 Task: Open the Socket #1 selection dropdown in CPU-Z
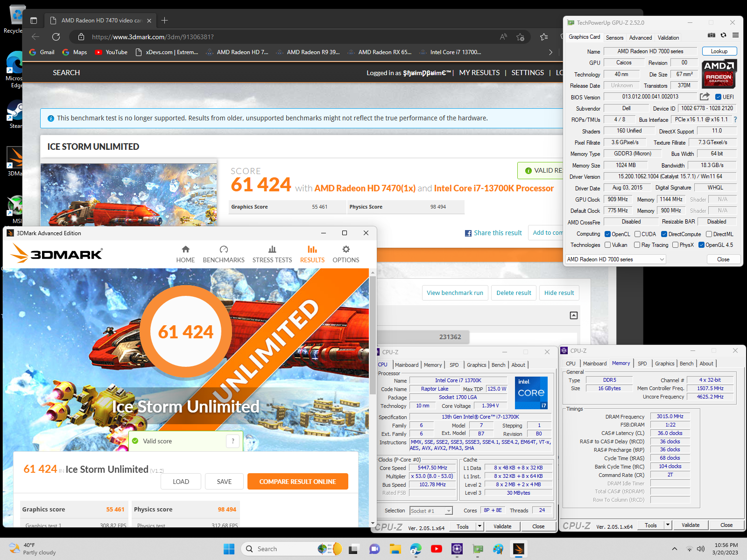[x=431, y=511]
